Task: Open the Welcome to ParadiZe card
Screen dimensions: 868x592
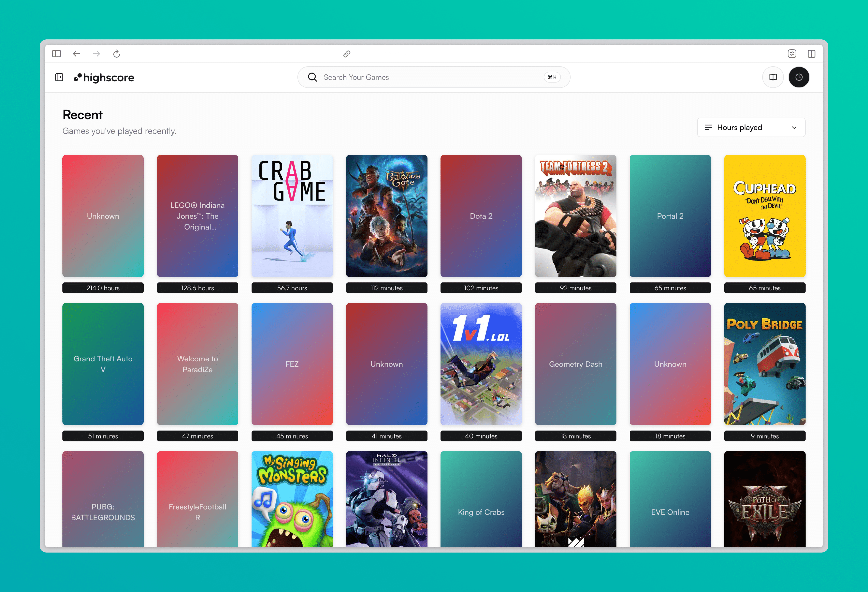Action: tap(198, 364)
